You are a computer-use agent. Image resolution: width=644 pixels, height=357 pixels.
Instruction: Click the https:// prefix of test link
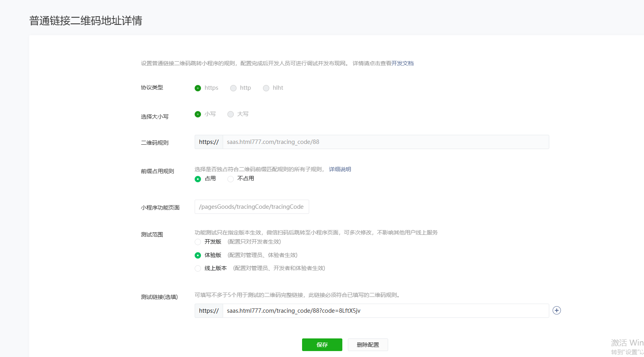(x=209, y=311)
